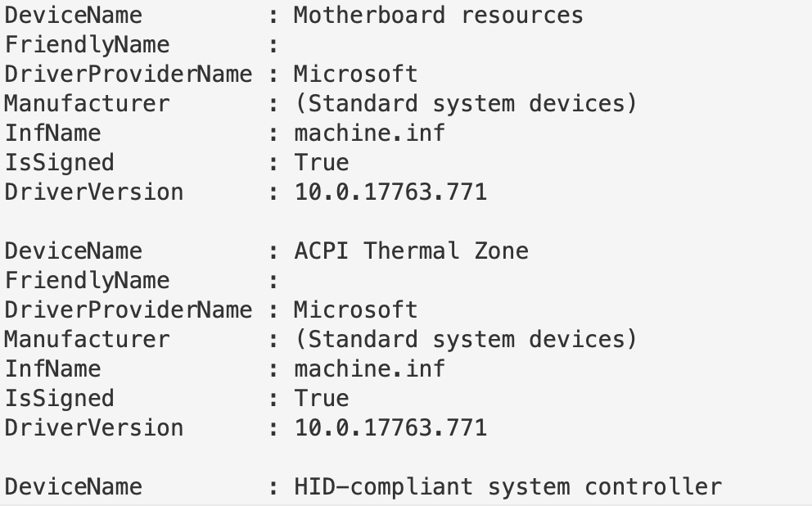Image resolution: width=812 pixels, height=506 pixels.
Task: Click the 'DeviceName' label on the last line
Action: [74, 487]
